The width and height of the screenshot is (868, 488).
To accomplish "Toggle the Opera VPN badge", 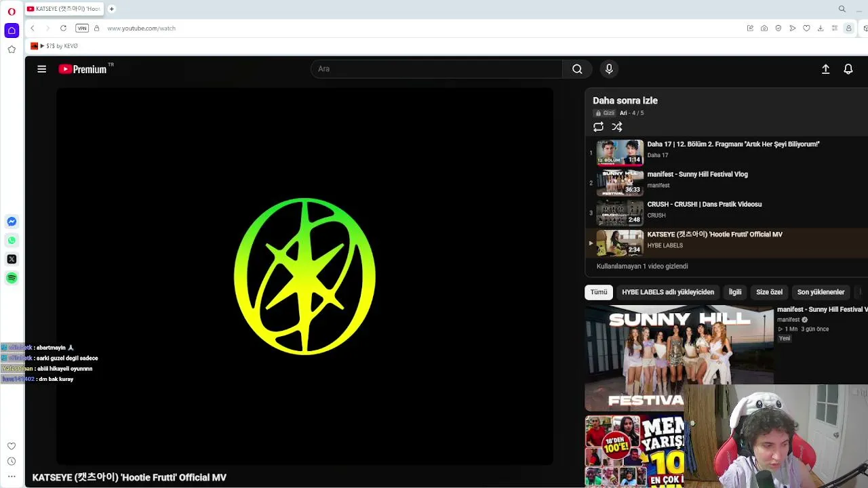I will click(x=82, y=28).
